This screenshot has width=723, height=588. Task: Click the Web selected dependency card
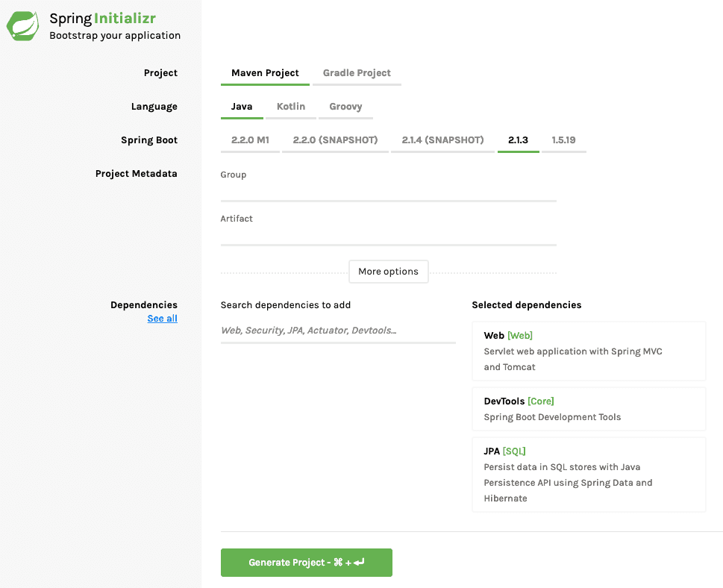589,351
